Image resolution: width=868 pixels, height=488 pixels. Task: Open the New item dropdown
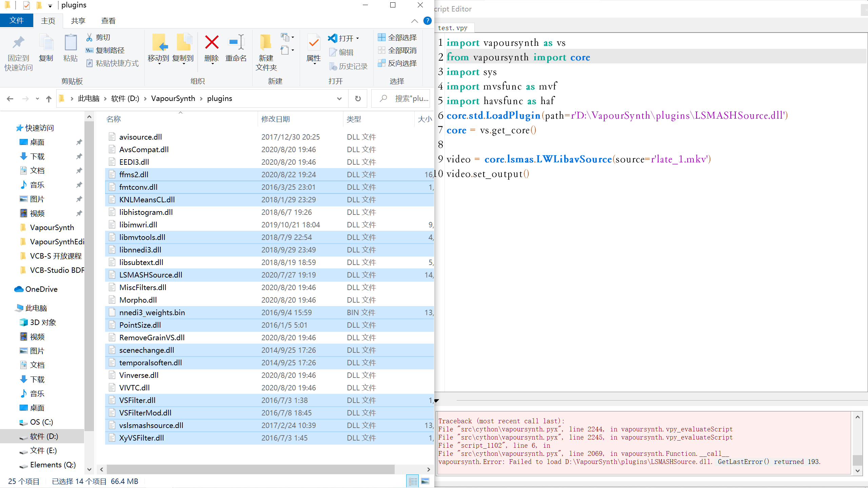(x=288, y=37)
